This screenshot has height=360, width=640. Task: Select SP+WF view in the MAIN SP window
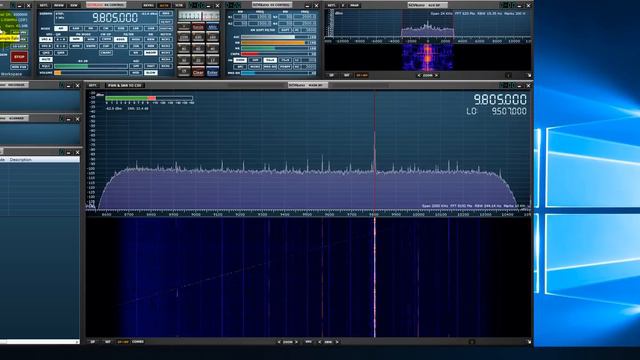pyautogui.click(x=122, y=342)
